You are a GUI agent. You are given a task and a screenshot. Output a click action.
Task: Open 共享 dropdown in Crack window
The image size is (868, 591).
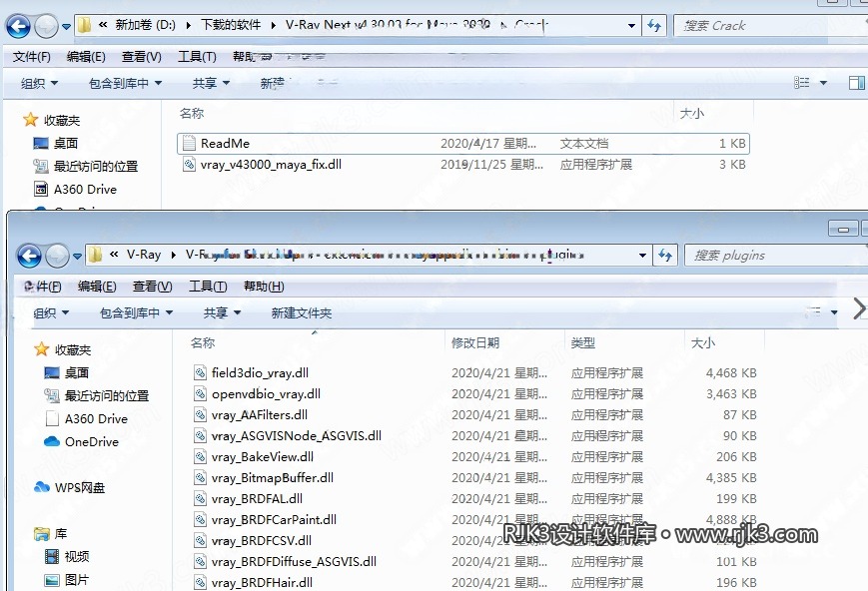[x=211, y=83]
